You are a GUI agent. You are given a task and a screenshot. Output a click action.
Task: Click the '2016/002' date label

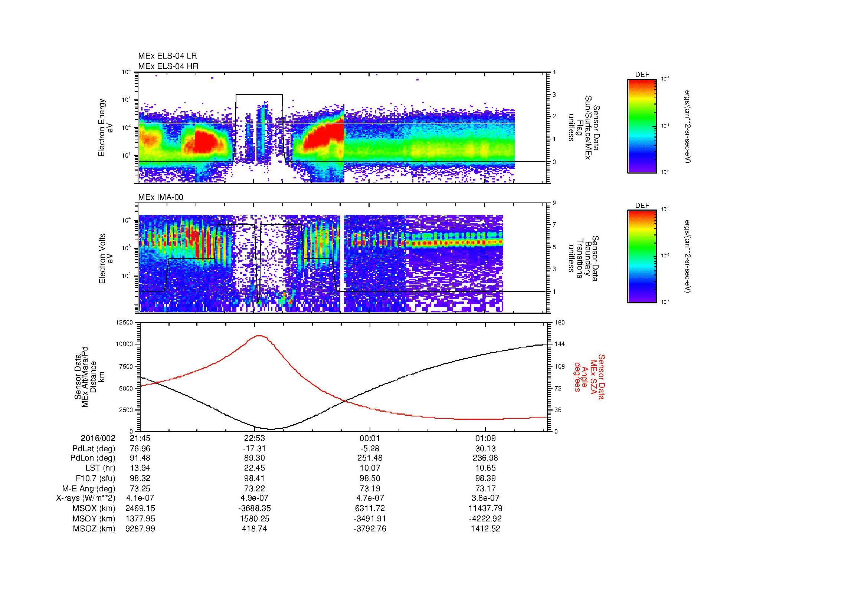point(98,438)
